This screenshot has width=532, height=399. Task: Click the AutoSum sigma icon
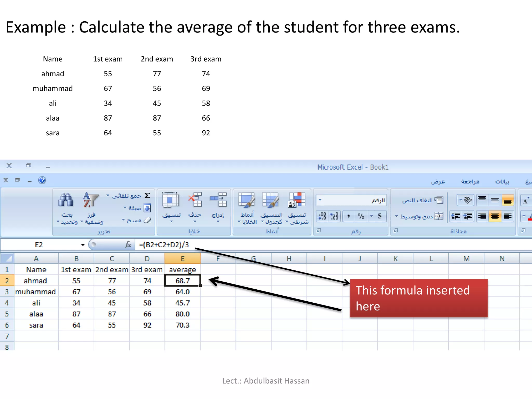click(x=147, y=195)
